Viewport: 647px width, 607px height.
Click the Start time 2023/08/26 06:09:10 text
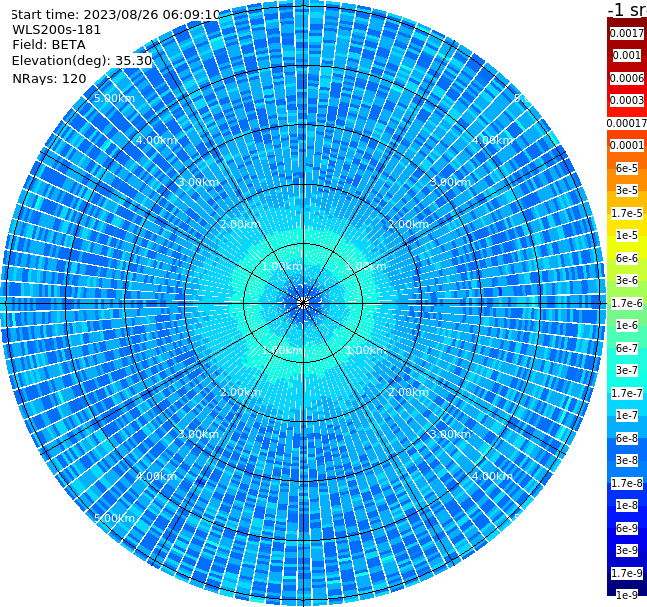pos(115,14)
